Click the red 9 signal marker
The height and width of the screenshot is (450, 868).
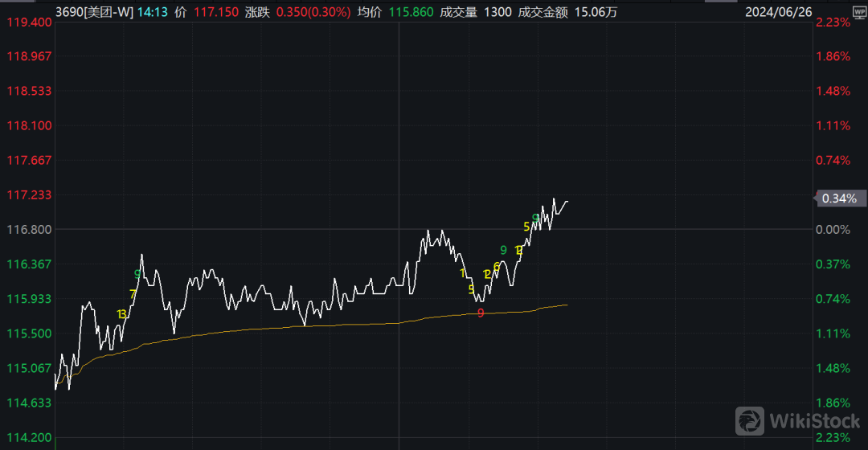[x=481, y=313]
